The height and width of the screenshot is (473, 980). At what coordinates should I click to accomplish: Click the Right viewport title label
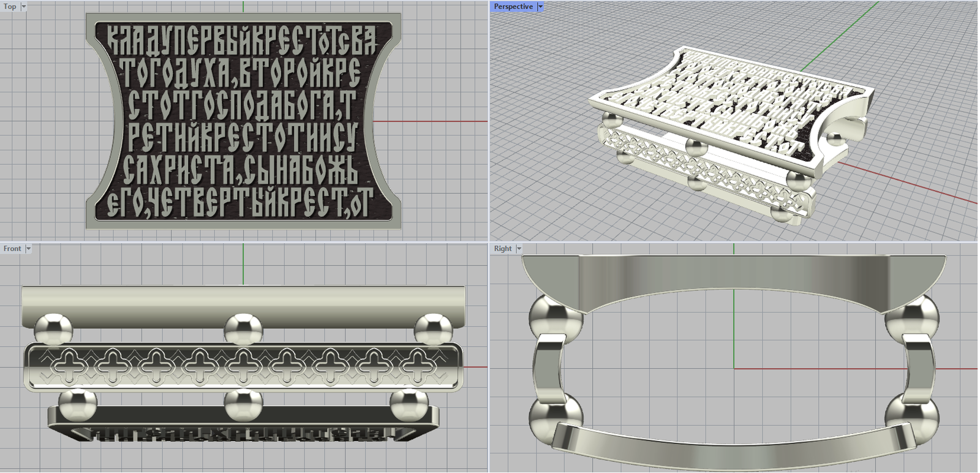tap(502, 249)
